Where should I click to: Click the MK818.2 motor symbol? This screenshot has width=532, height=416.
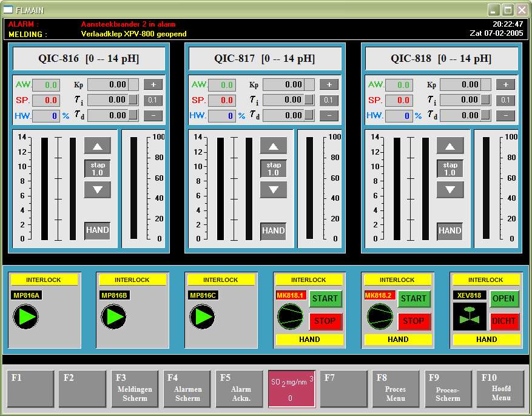(x=379, y=317)
